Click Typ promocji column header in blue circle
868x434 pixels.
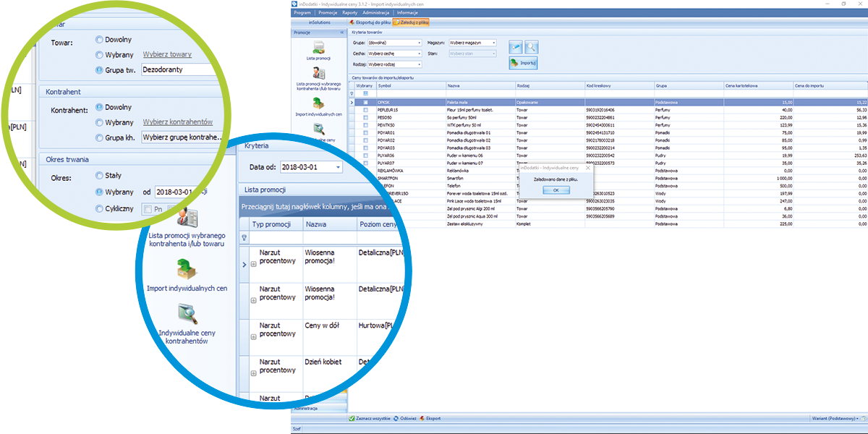(276, 224)
